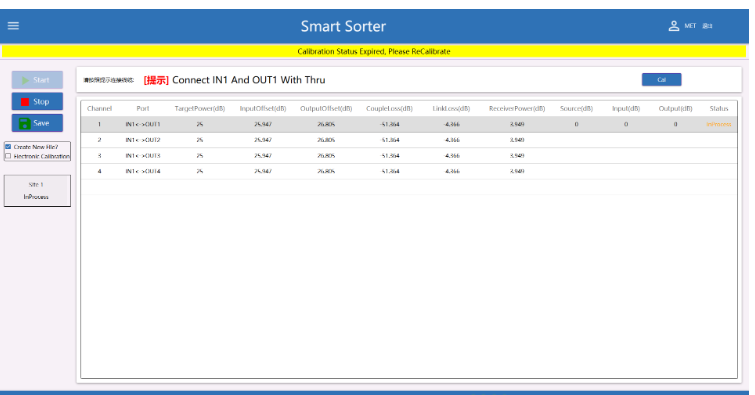Click the OutputOffset value in IN1<->OUT3 row

(x=326, y=156)
